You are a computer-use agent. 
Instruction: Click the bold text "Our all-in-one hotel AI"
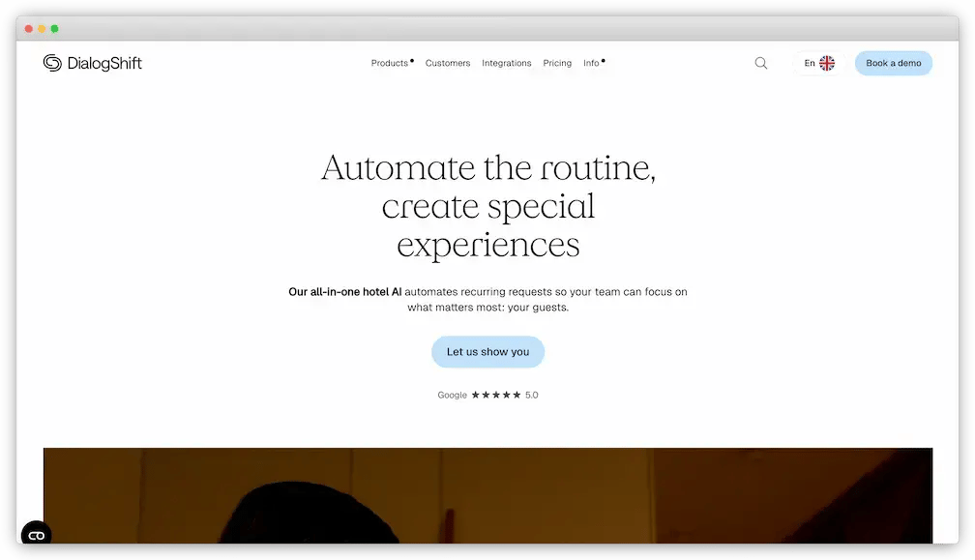(344, 291)
